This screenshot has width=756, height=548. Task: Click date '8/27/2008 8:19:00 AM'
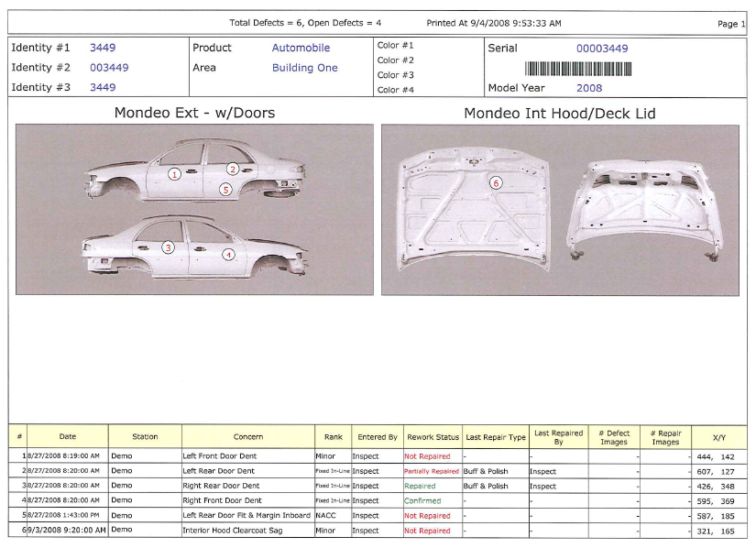click(63, 456)
